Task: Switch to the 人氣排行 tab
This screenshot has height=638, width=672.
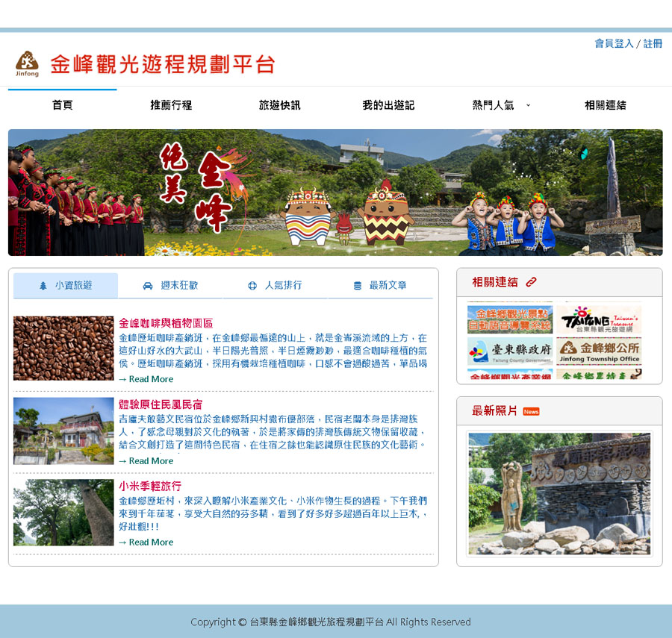Action: 275,285
